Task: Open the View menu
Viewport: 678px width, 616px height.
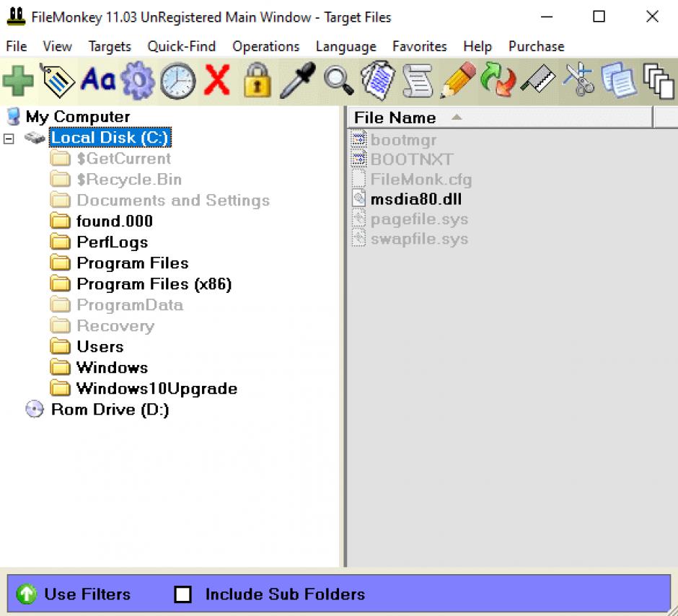Action: (57, 46)
